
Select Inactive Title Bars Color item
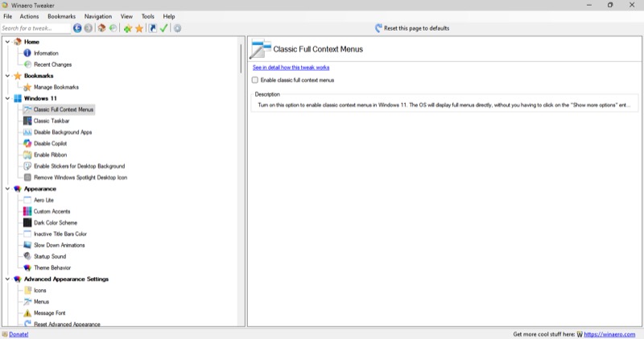pos(60,234)
